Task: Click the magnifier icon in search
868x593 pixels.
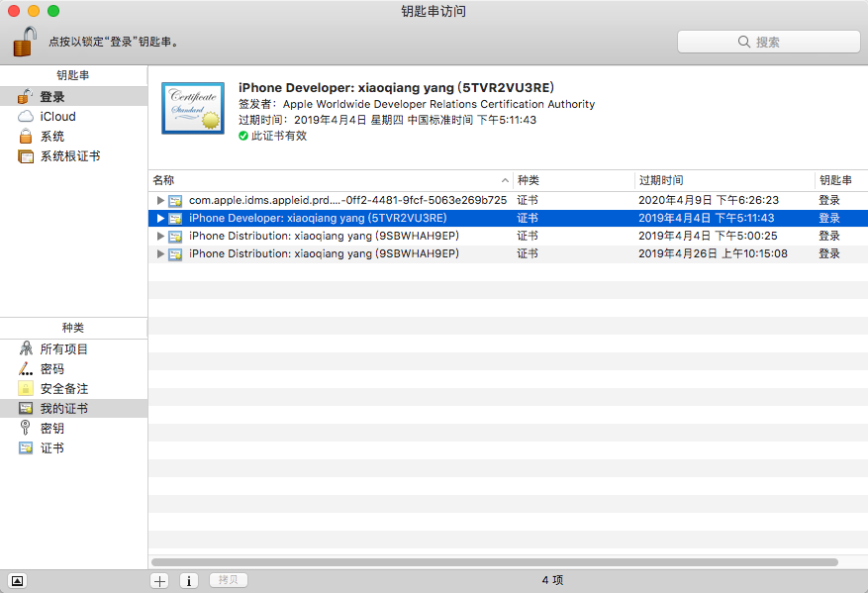Action: [x=744, y=42]
